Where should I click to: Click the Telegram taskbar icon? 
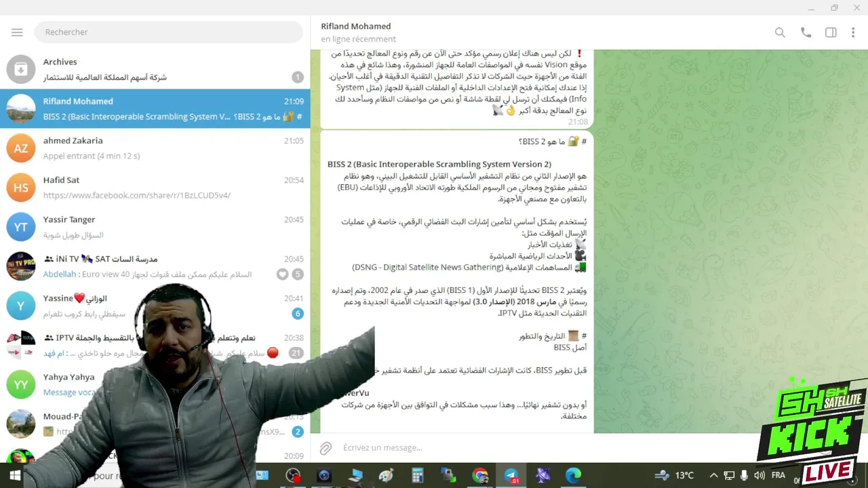point(511,476)
